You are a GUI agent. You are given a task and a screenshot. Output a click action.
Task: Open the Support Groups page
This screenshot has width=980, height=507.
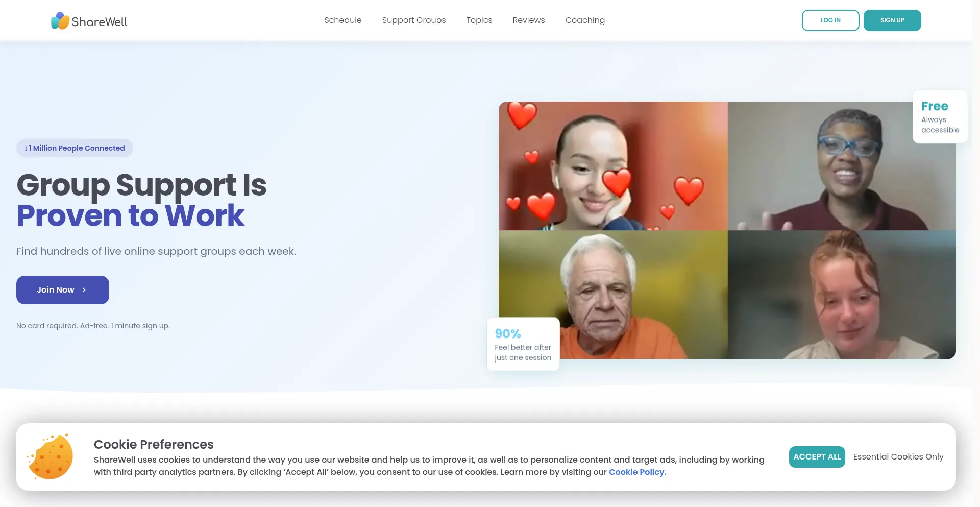(x=414, y=20)
